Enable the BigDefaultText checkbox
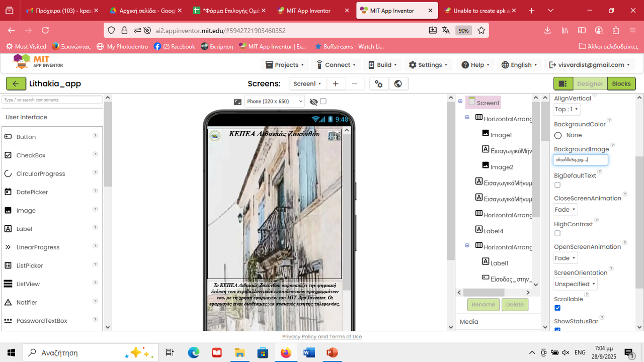 (x=557, y=185)
